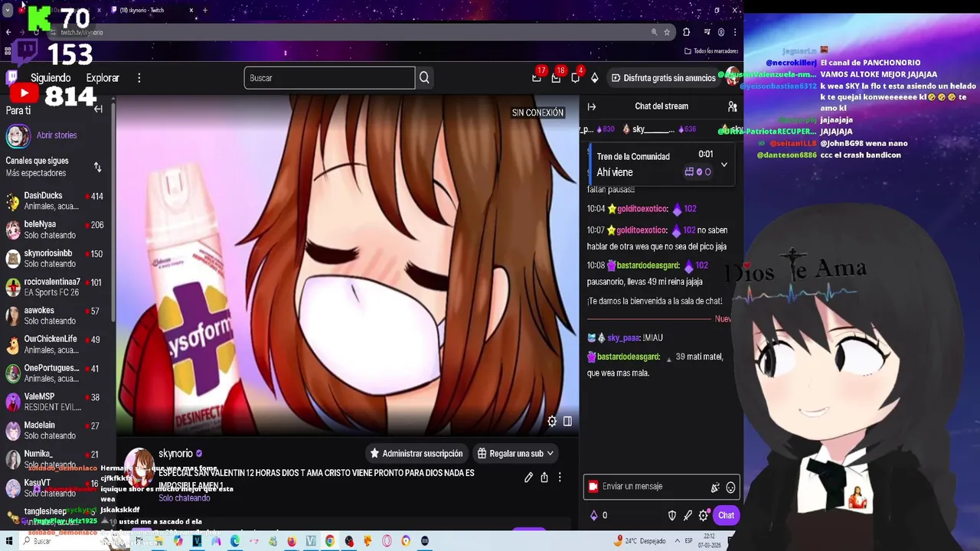
Task: Open the moderator shield icon in chat
Action: point(672,516)
